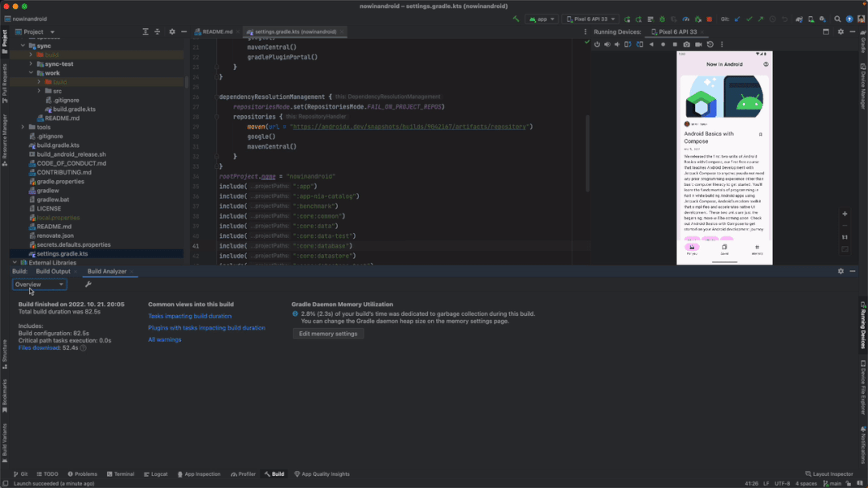
Task: Open the Project view selector dropdown
Action: click(x=35, y=31)
